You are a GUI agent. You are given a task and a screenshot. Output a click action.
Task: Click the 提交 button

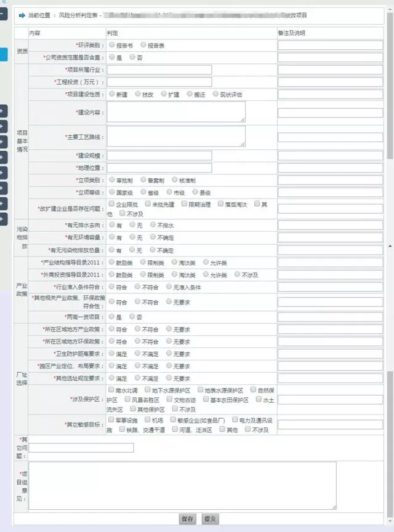tap(210, 519)
